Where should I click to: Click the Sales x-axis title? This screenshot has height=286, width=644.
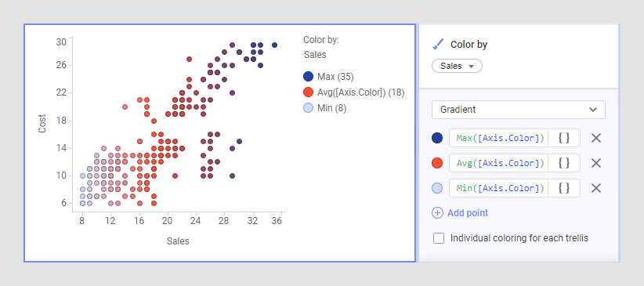point(178,241)
